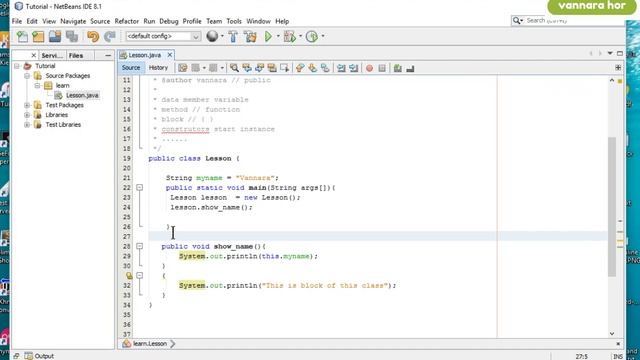This screenshot has height=360, width=640.
Task: Click the Open Project toolbar icon
Action: click(x=55, y=36)
